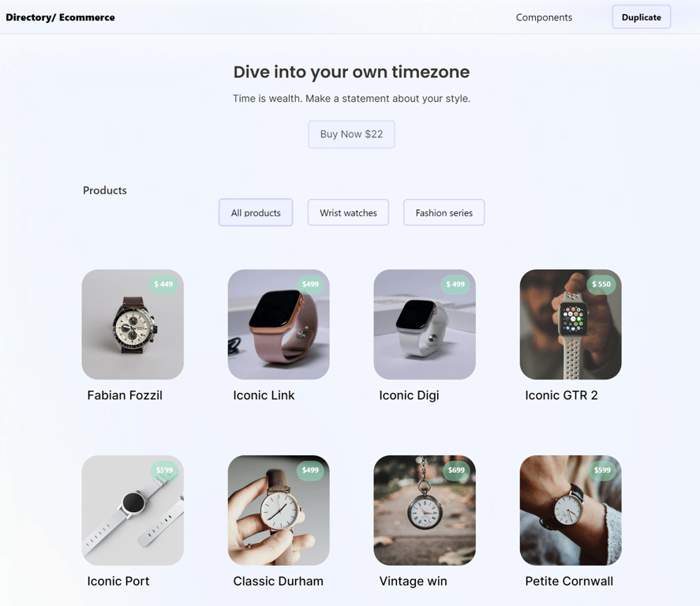Viewport: 700px width, 606px height.
Task: Open the Classic Durham watch image
Action: [279, 511]
